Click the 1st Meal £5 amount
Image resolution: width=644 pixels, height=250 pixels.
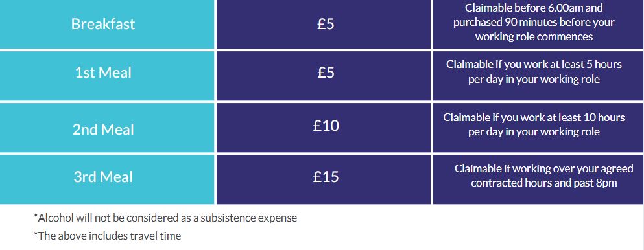pos(326,73)
